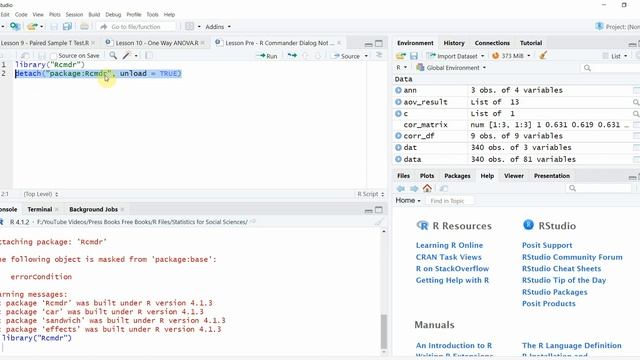The width and height of the screenshot is (640, 360).
Task: Open Learning R Online link
Action: [449, 245]
